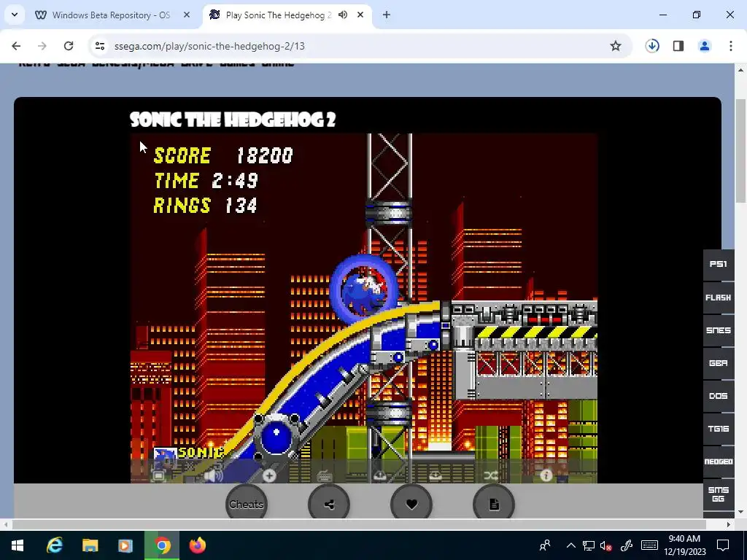The image size is (747, 560).
Task: Click the scrollbar up arrow
Action: [x=741, y=70]
